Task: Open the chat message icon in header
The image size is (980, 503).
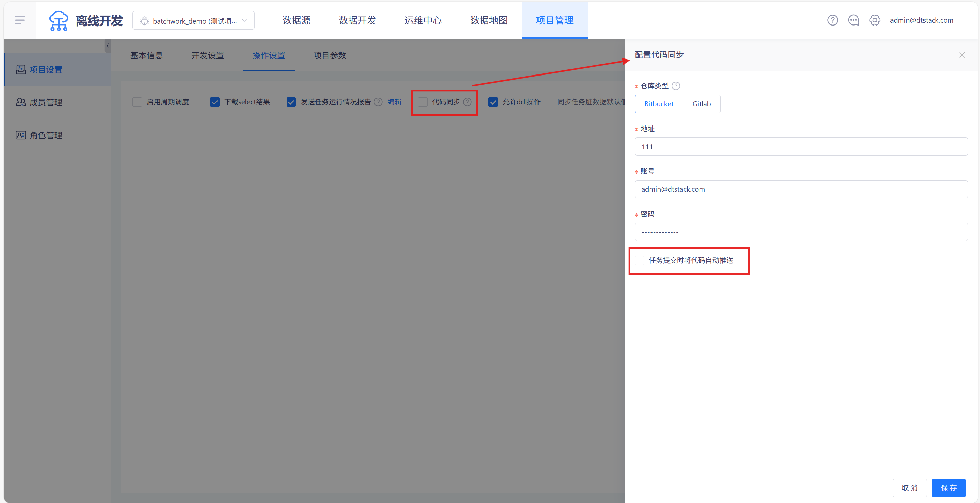Action: (x=853, y=20)
